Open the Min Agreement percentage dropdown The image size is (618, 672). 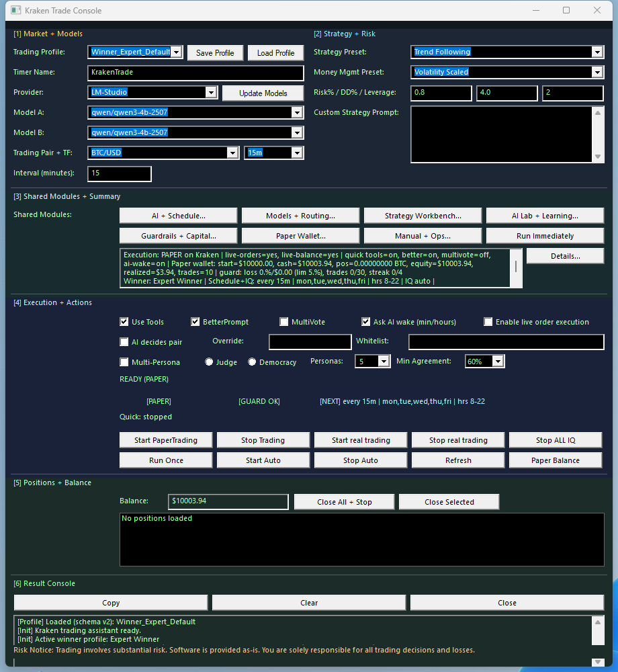pos(498,361)
